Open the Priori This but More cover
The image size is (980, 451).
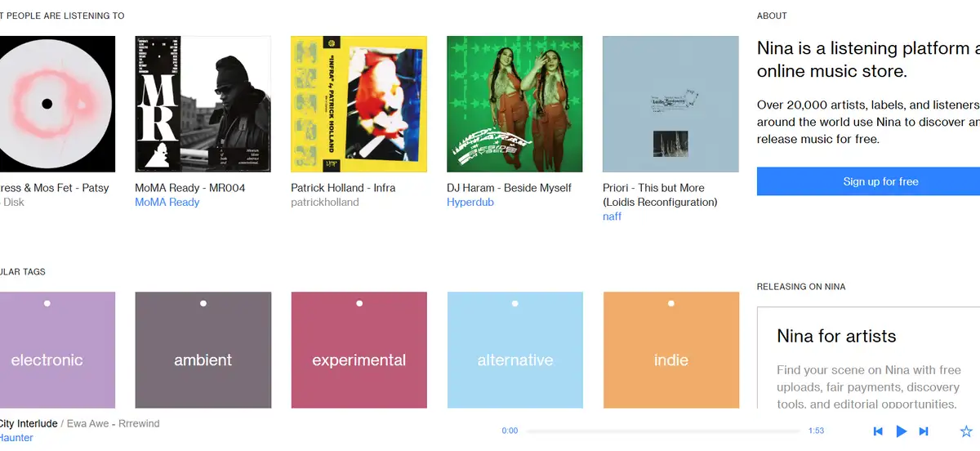(x=670, y=104)
